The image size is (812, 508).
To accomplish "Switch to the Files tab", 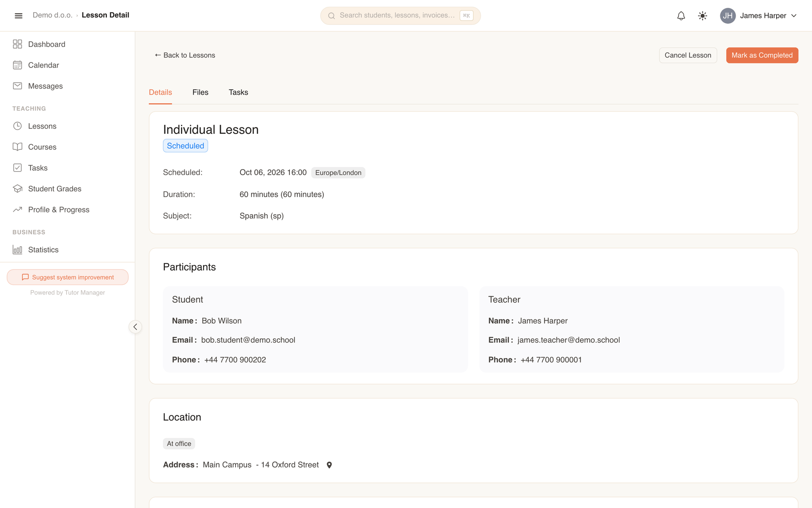I will click(200, 92).
